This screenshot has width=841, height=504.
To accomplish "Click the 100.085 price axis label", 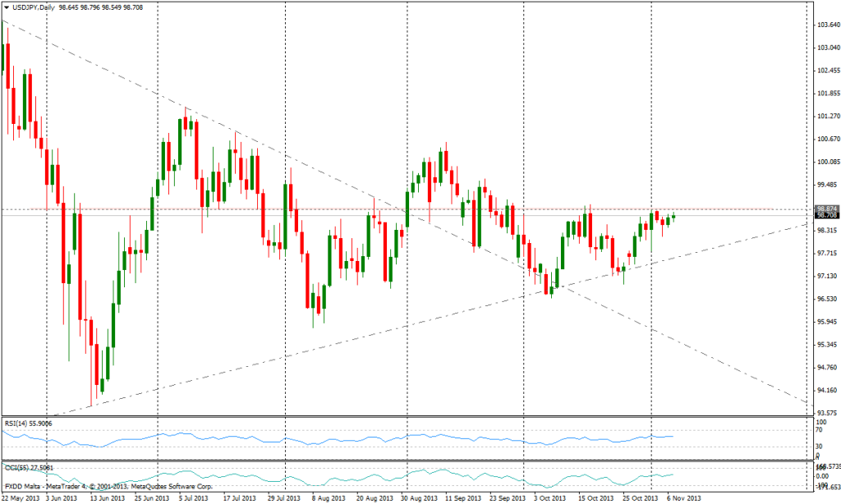I will click(x=827, y=162).
